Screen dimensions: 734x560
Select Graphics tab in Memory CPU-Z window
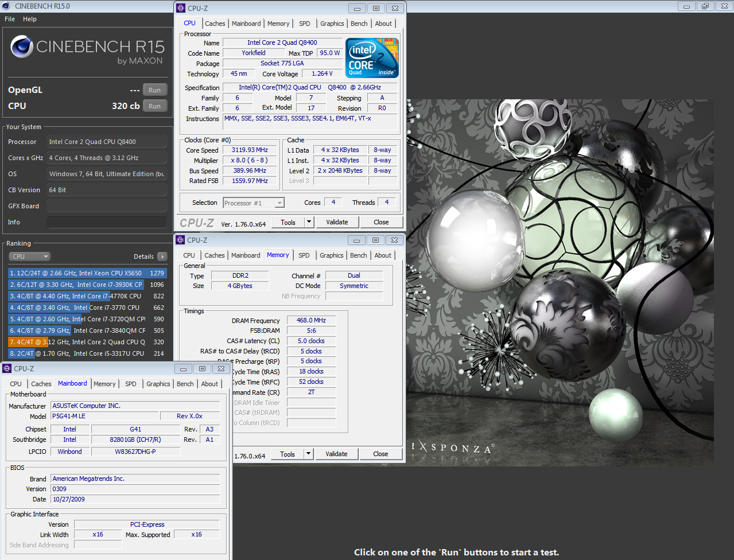click(332, 255)
